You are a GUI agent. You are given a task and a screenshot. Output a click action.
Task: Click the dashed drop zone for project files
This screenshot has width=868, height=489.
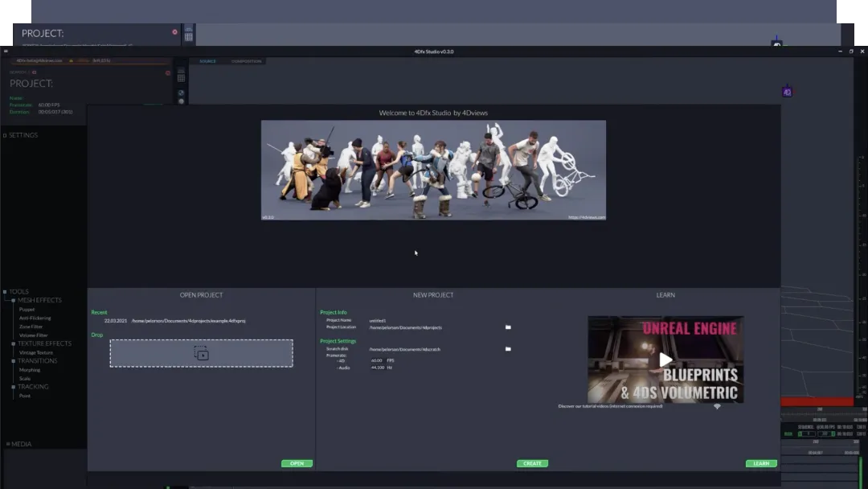tap(202, 353)
